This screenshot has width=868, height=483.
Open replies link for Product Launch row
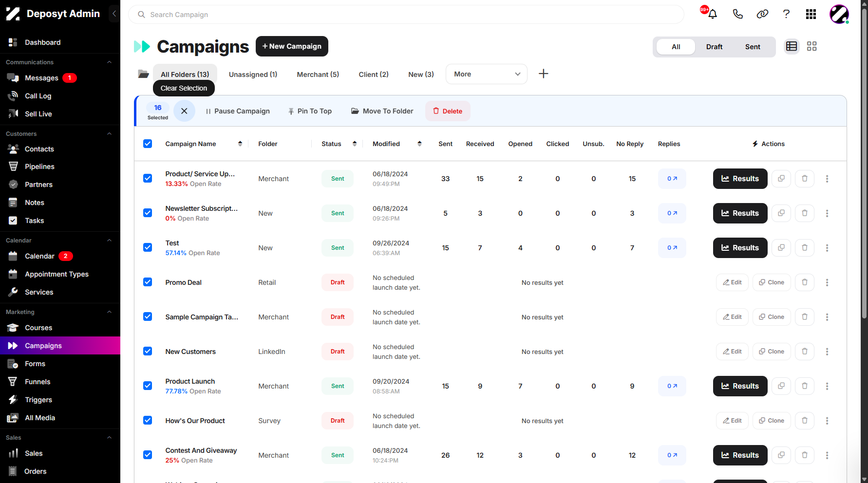672,386
